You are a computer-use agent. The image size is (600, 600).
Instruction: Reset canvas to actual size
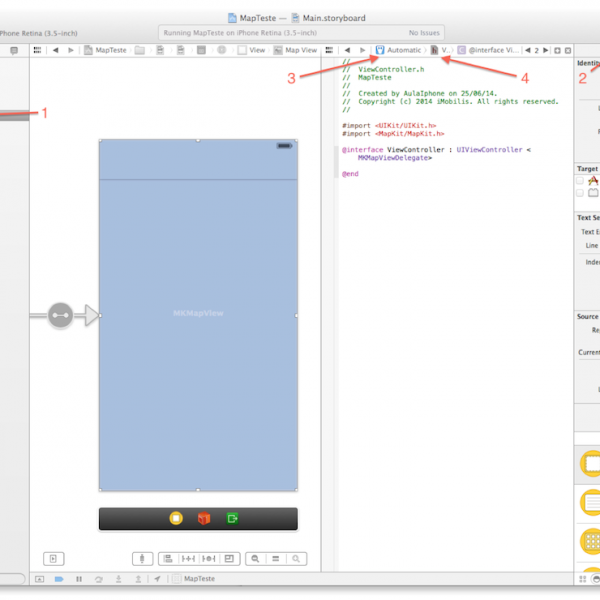pyautogui.click(x=276, y=559)
